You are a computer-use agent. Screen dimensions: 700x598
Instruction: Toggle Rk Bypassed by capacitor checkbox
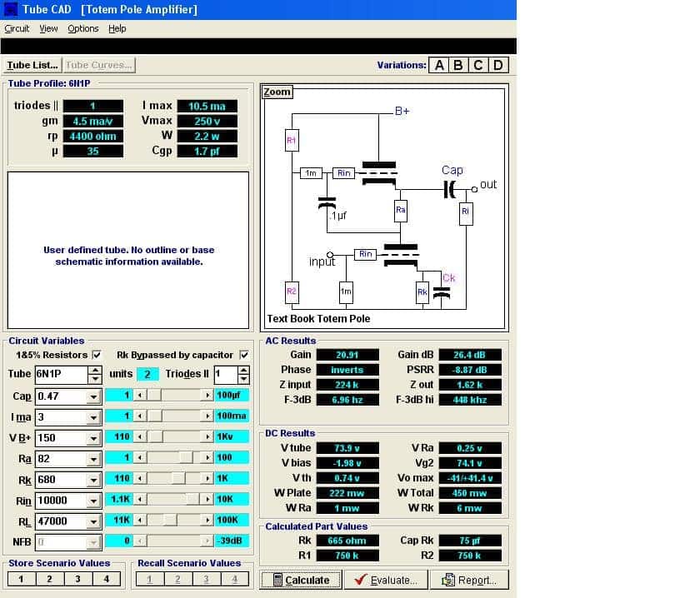pyautogui.click(x=243, y=355)
